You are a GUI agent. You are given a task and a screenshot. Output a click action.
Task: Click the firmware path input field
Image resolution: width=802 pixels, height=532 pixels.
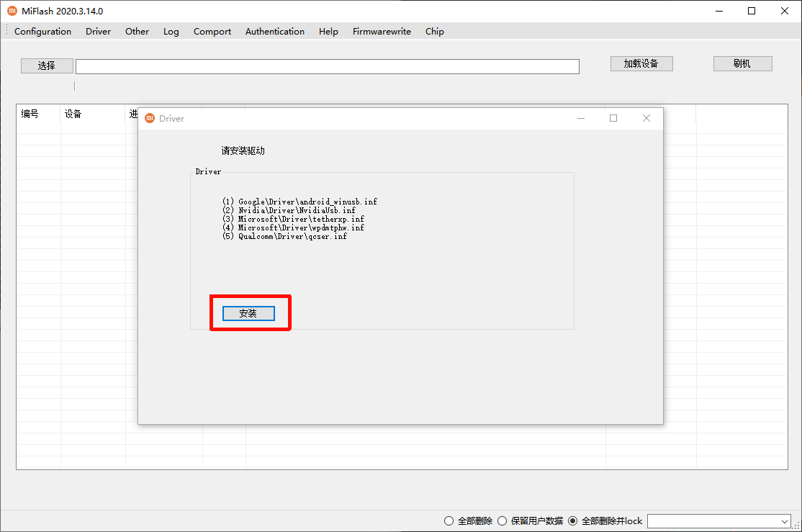327,66
